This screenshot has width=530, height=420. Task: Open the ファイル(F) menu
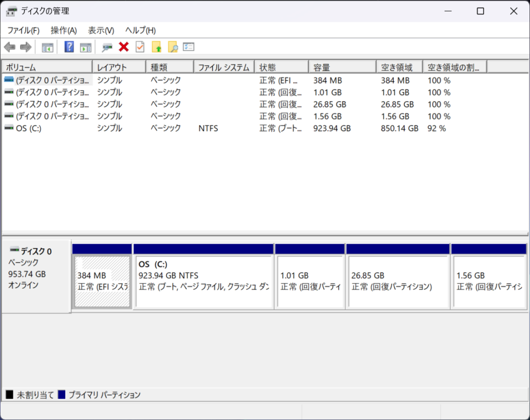(23, 31)
